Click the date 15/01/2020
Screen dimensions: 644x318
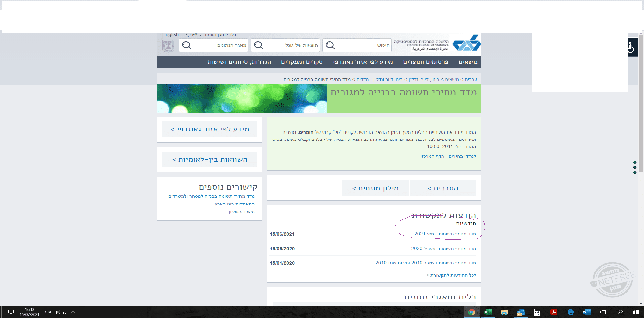point(282,263)
